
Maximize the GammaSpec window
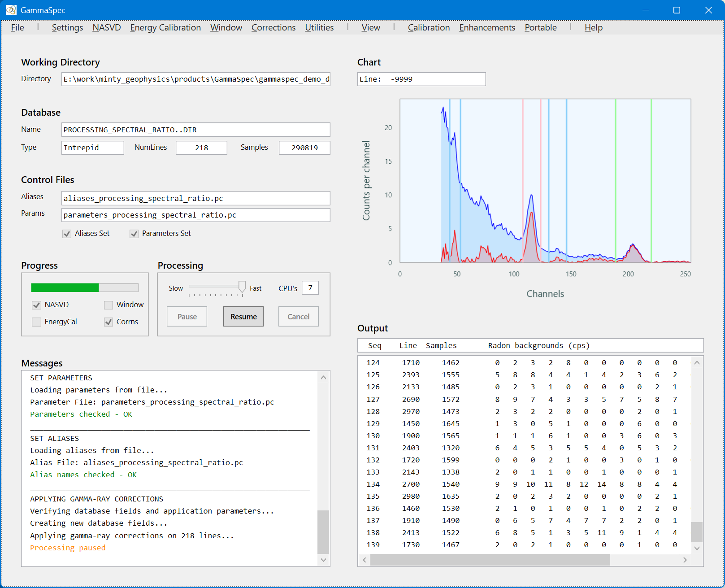click(677, 10)
